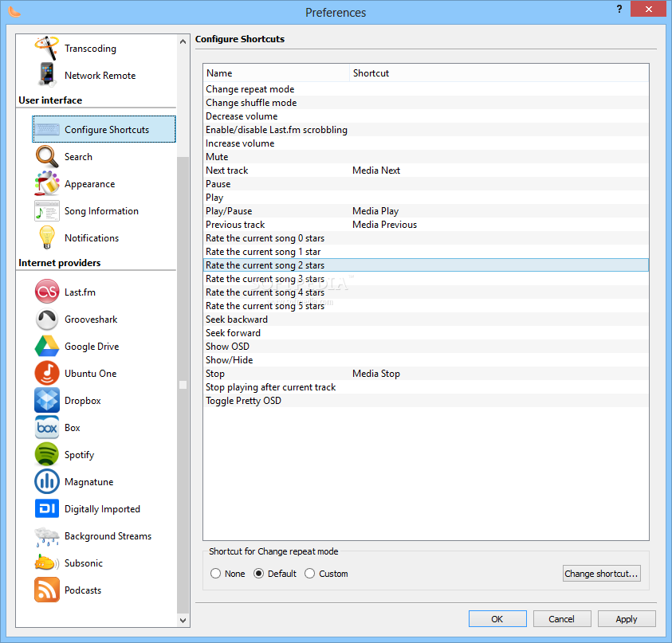
Task: Select the Next track row
Action: click(x=426, y=171)
